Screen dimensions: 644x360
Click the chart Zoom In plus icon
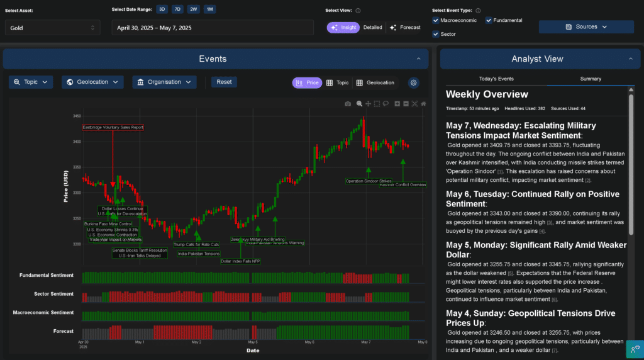pos(397,104)
